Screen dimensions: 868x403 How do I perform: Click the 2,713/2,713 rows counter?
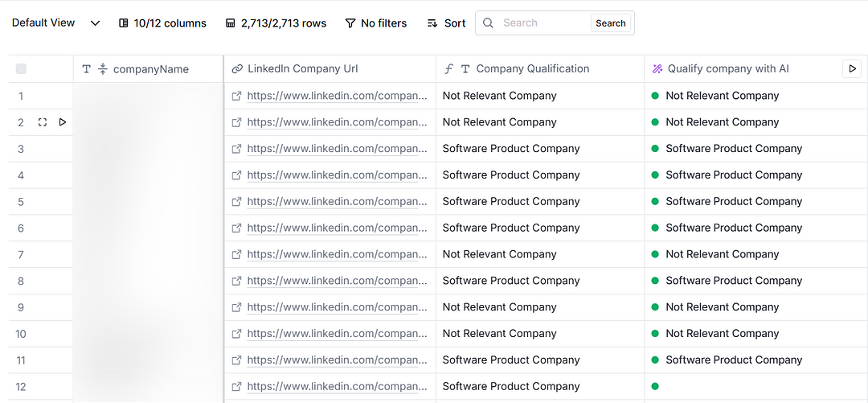(x=276, y=23)
